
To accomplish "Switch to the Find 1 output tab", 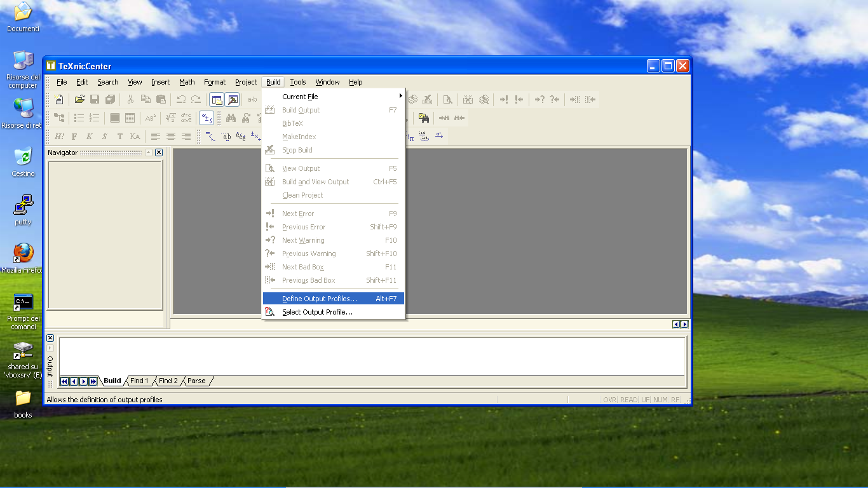I will tap(139, 381).
